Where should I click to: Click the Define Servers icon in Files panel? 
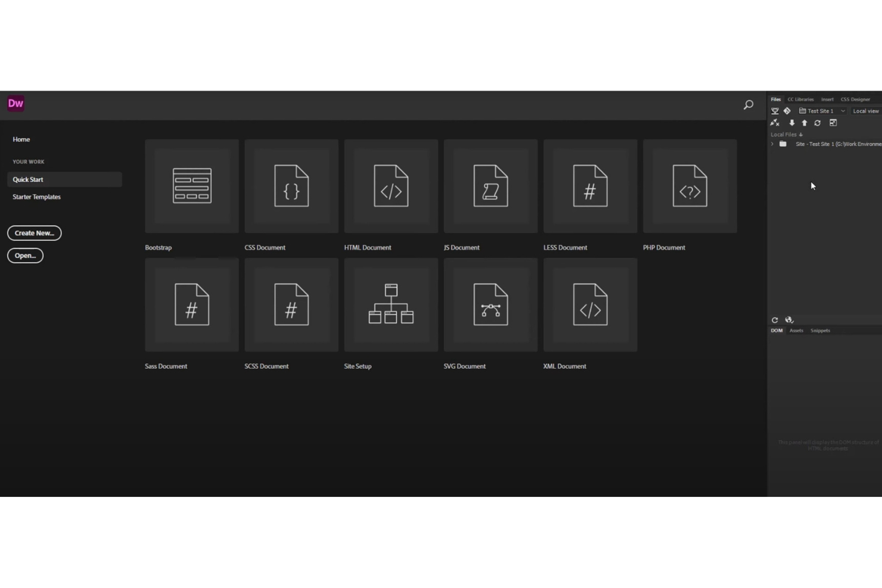[775, 111]
